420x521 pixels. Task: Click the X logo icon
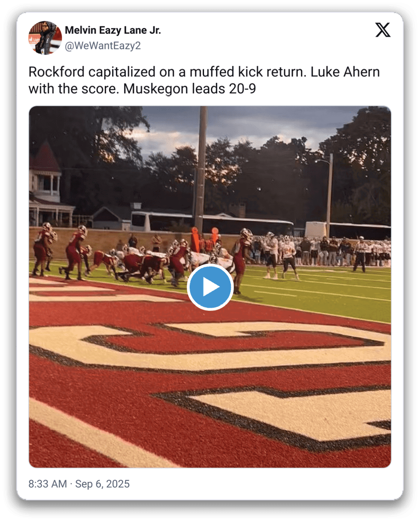point(383,30)
